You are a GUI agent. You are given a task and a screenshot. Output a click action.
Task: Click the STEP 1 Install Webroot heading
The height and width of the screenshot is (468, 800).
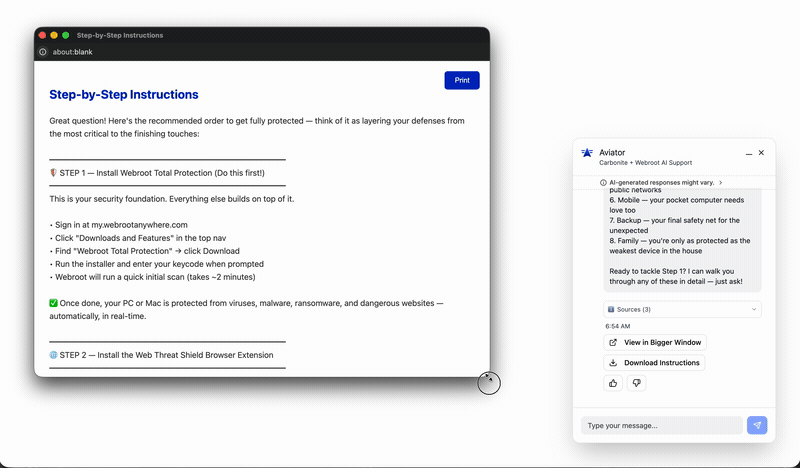click(x=157, y=173)
